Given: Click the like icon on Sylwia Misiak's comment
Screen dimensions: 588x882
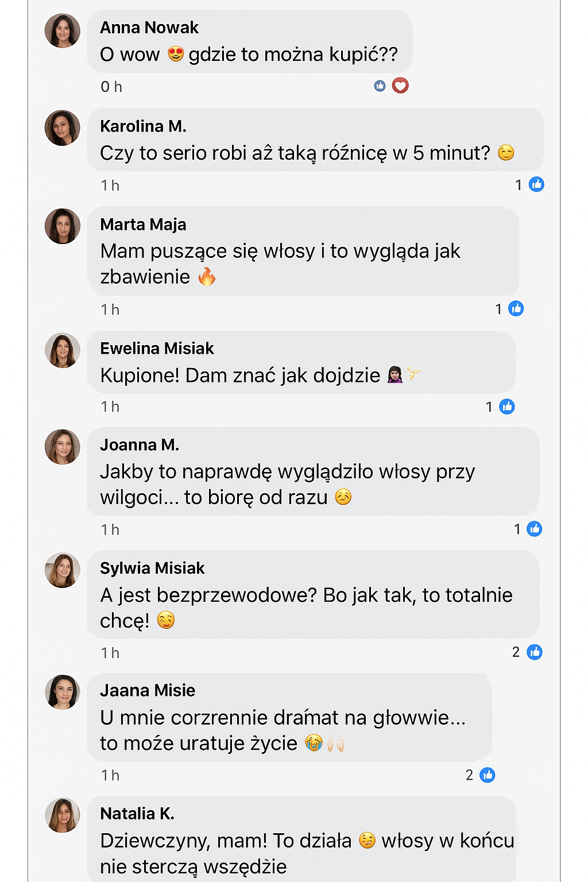Looking at the screenshot, I should (535, 652).
